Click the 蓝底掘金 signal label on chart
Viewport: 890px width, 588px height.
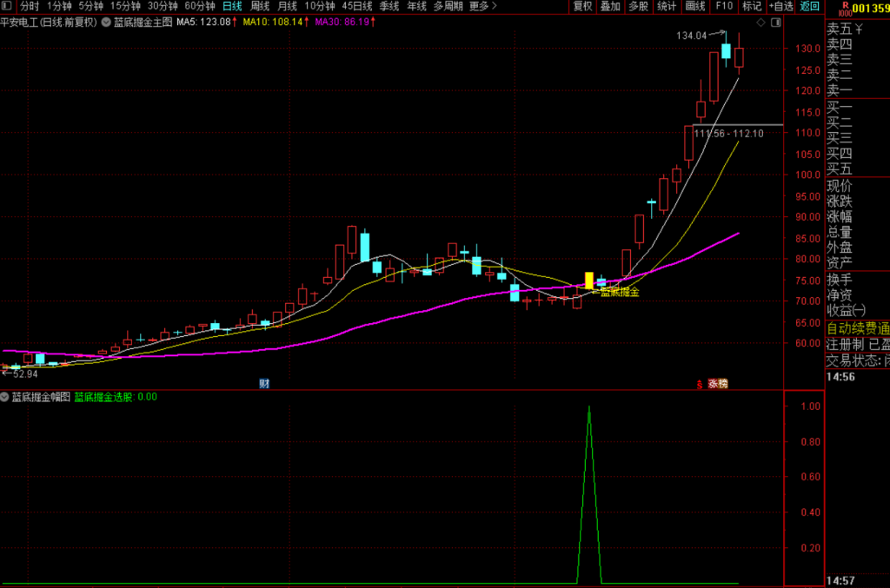point(619,292)
